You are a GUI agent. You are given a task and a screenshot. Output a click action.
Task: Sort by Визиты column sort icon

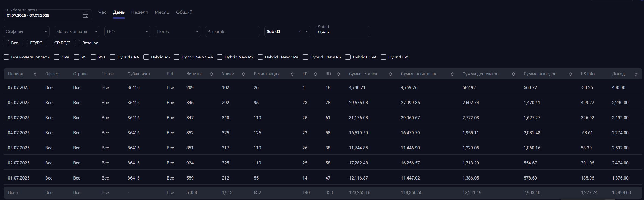pyautogui.click(x=212, y=74)
